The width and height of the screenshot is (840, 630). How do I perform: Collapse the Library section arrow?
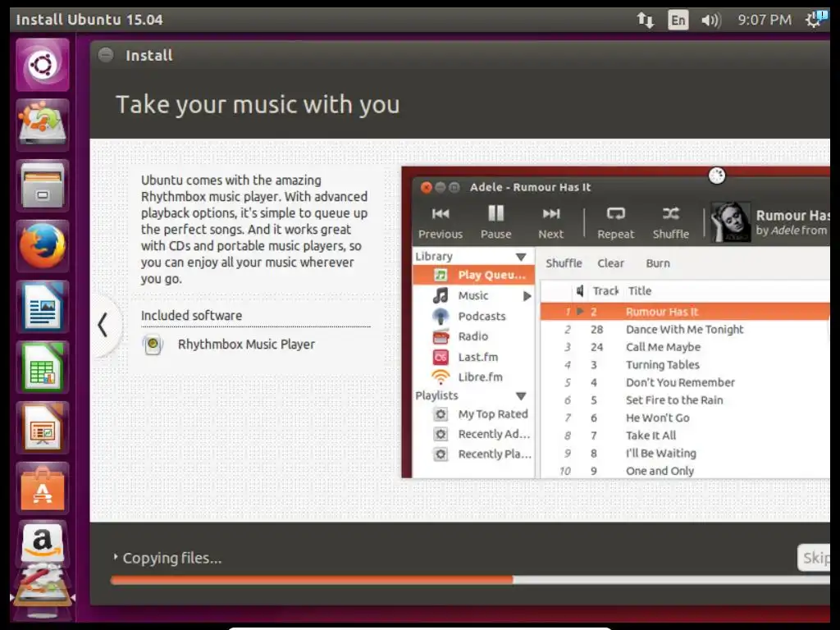tap(521, 257)
